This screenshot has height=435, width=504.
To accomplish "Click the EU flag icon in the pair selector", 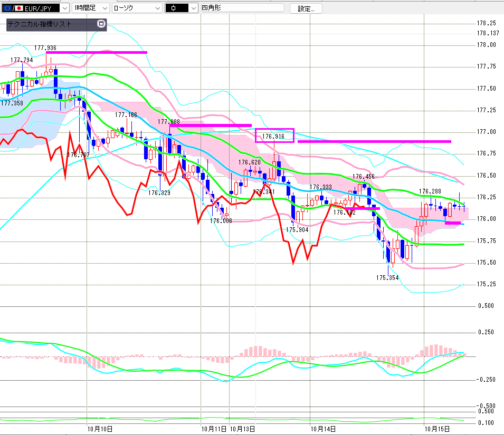I will point(7,8).
